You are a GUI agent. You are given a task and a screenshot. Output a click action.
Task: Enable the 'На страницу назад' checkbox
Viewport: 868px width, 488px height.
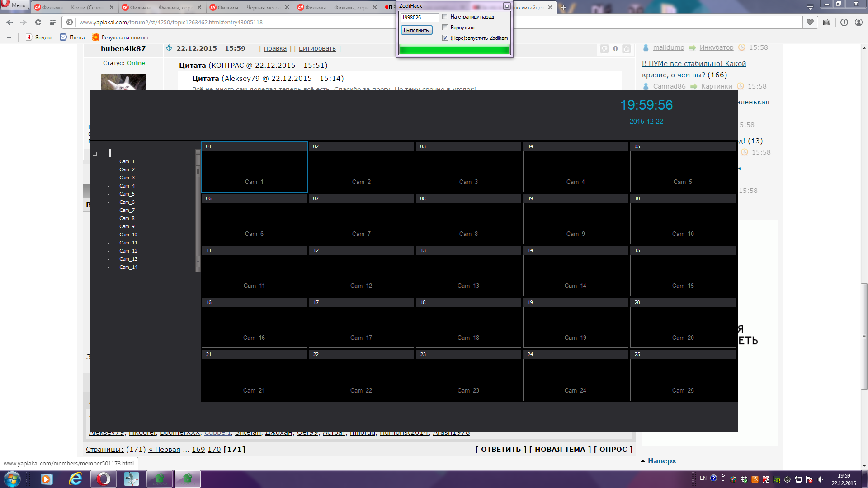pos(445,17)
